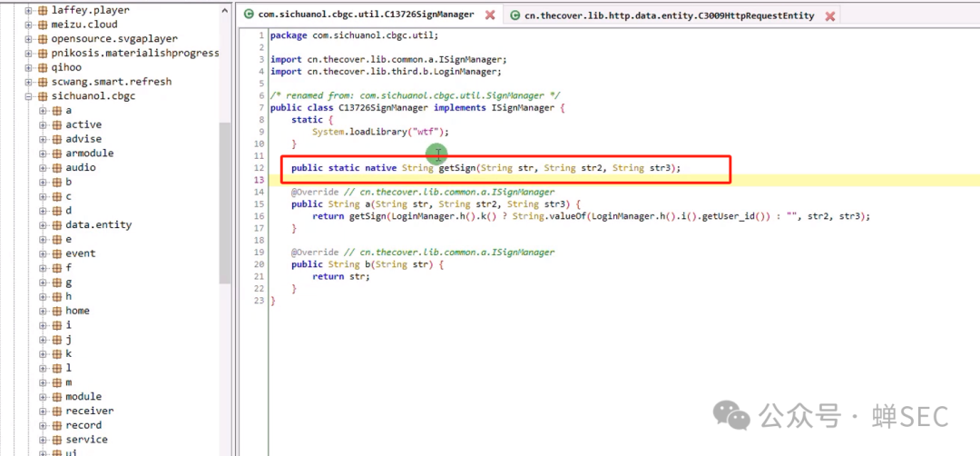Viewport: 980px width, 456px height.
Task: Click class icon on C3009HttpRequestEntity tab
Action: click(515, 15)
